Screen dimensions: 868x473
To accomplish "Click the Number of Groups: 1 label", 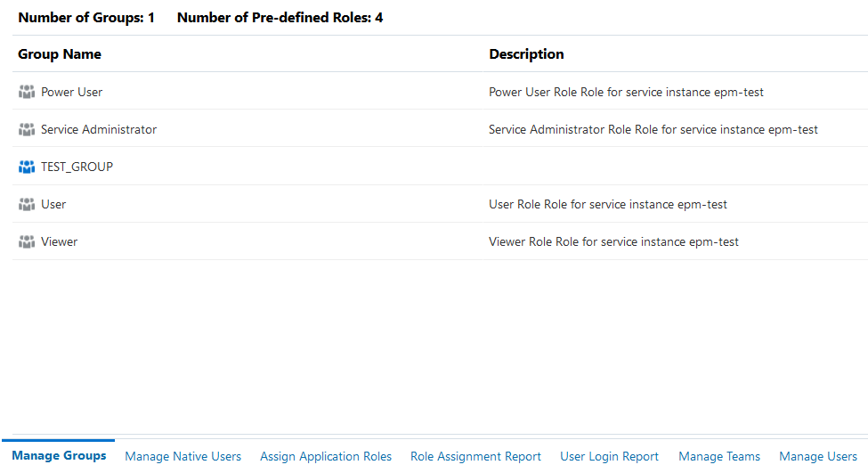I will (85, 18).
